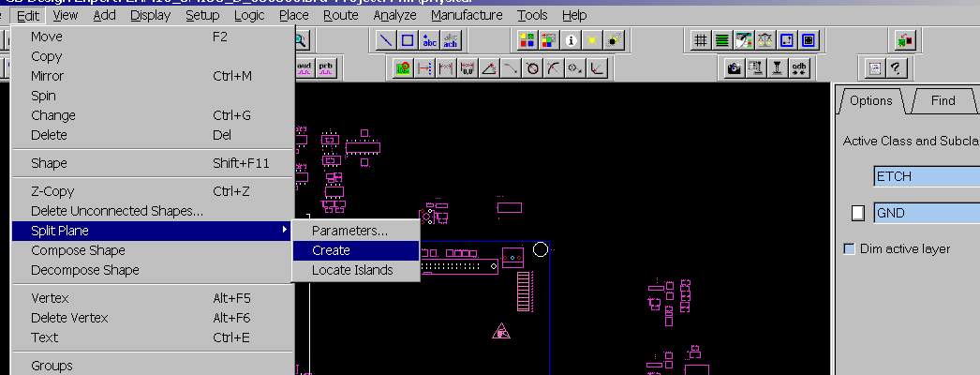The width and height of the screenshot is (980, 375).
Task: Click the artwork film camera icon
Action: (x=735, y=68)
